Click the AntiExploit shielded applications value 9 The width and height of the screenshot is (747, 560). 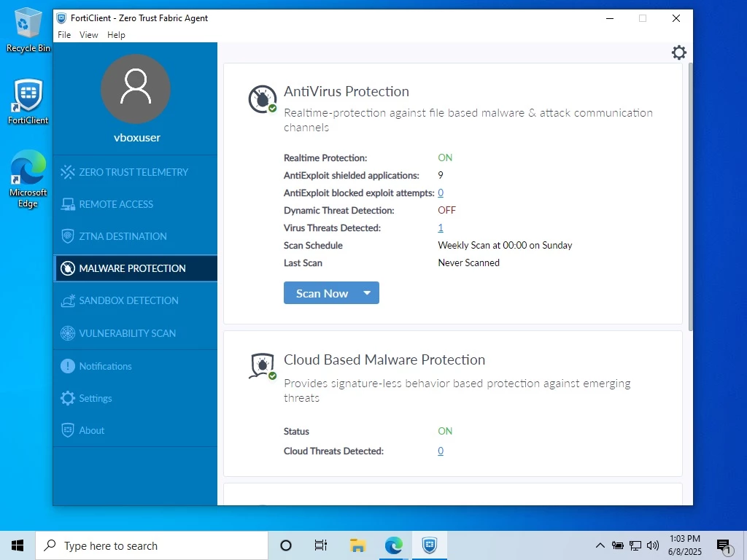(441, 175)
